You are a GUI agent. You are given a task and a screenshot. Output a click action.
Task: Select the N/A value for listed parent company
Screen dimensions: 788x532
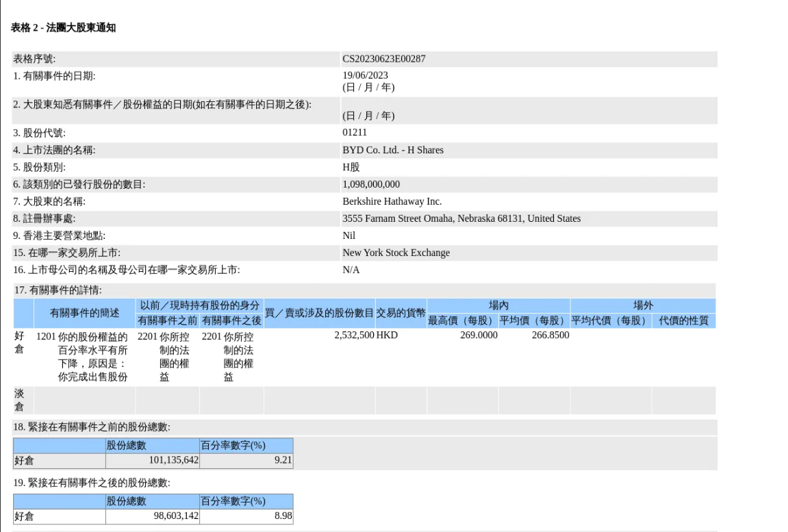(x=351, y=270)
